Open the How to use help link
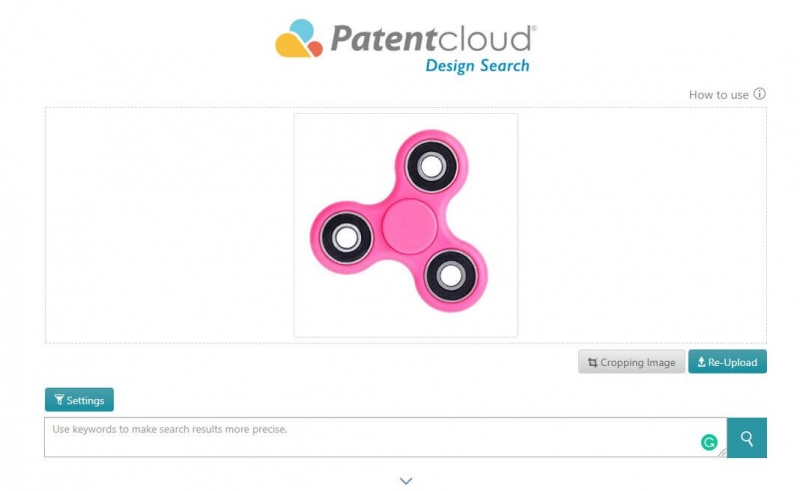 718,94
